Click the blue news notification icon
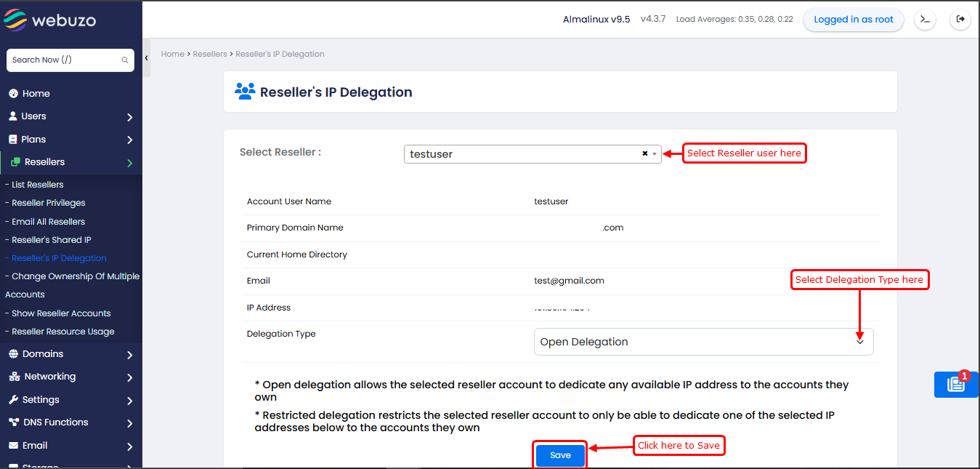 (x=956, y=385)
